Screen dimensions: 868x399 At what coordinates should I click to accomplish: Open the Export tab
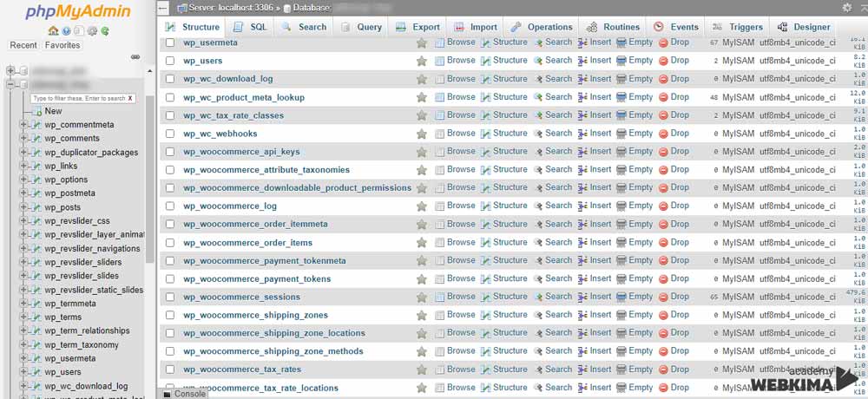[x=419, y=27]
